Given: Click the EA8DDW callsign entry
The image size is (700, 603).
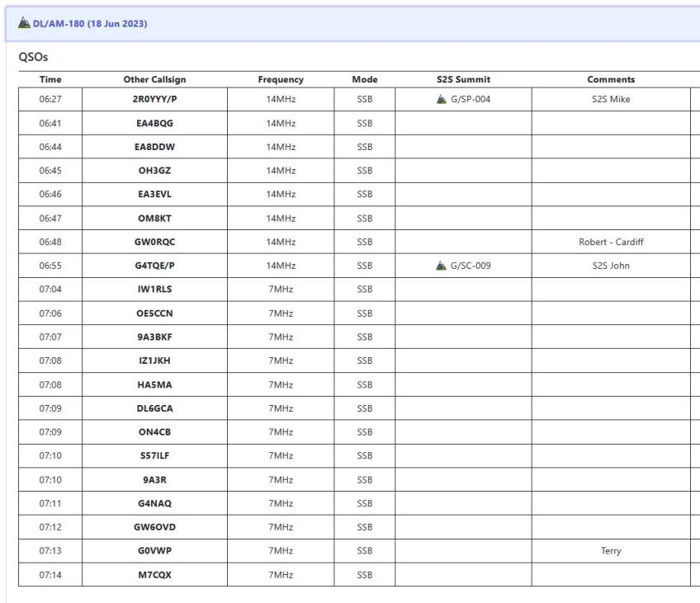Looking at the screenshot, I should 154,147.
